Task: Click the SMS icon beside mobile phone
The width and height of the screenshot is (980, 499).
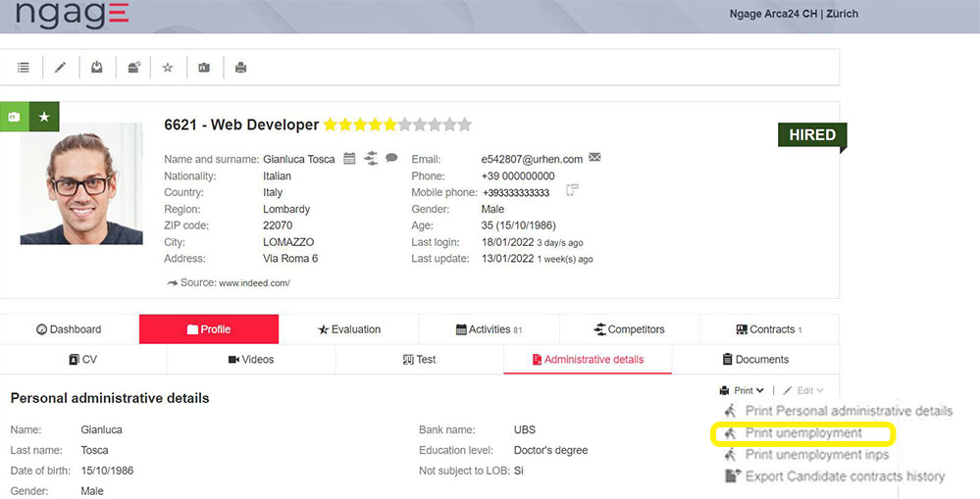Action: (573, 190)
